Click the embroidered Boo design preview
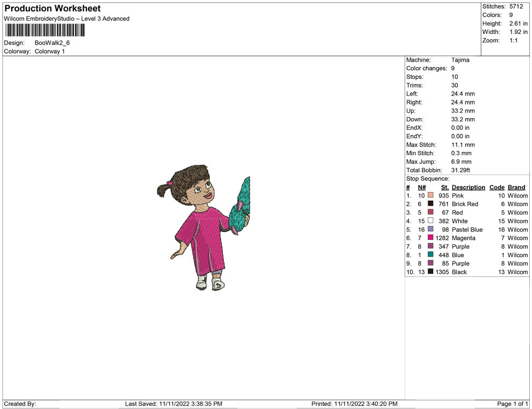Image resolution: width=532 pixels, height=409 pixels. click(204, 228)
